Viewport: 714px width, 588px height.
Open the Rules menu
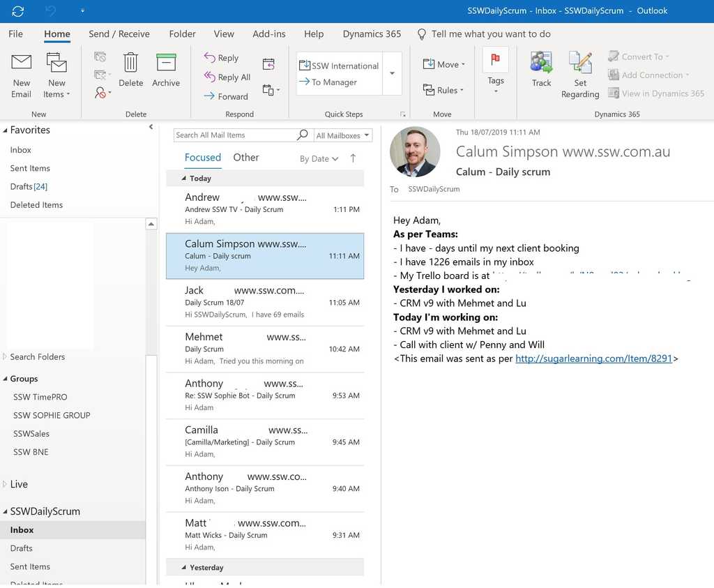443,90
